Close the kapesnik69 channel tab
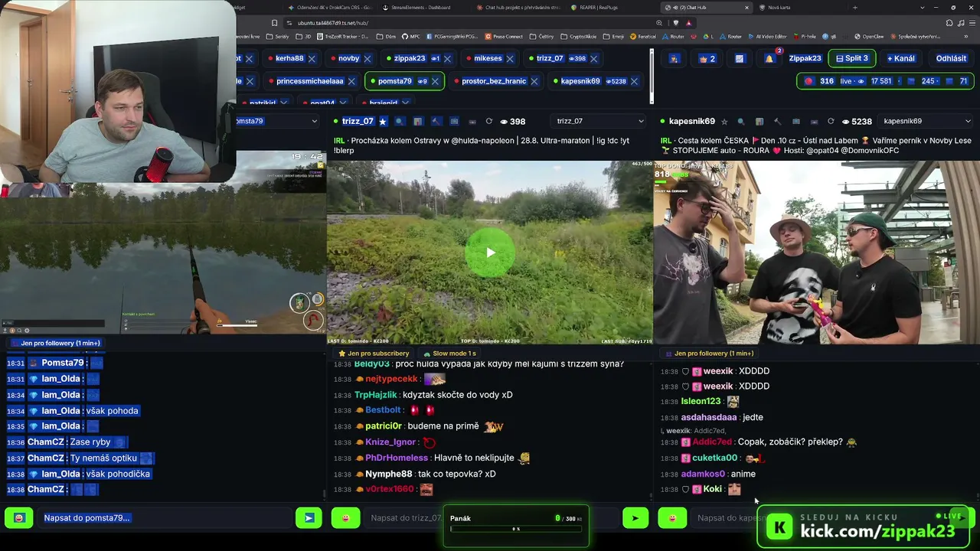Viewport: 980px width, 551px height. (634, 81)
